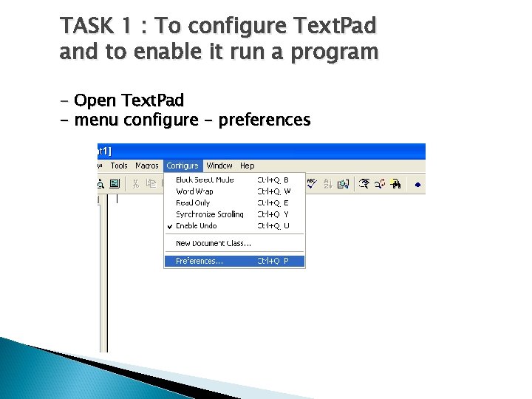Click the Document Properties toolbar icon
The width and height of the screenshot is (532, 399).
coord(115,184)
